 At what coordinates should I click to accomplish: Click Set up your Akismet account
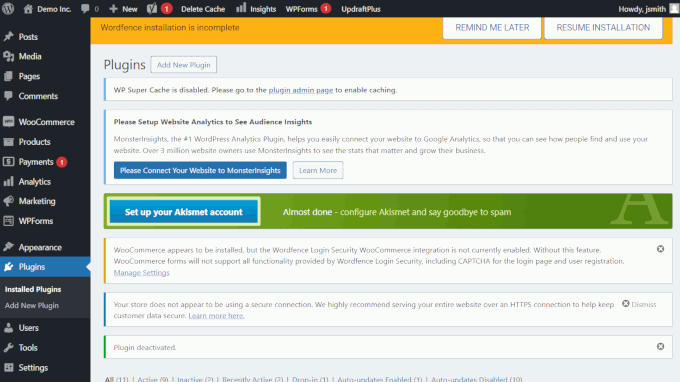184,212
